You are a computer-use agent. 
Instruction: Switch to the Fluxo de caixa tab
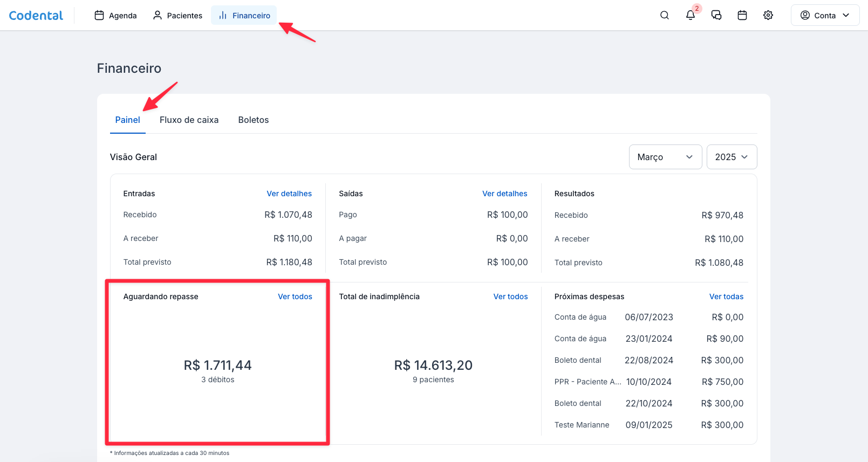click(x=189, y=120)
